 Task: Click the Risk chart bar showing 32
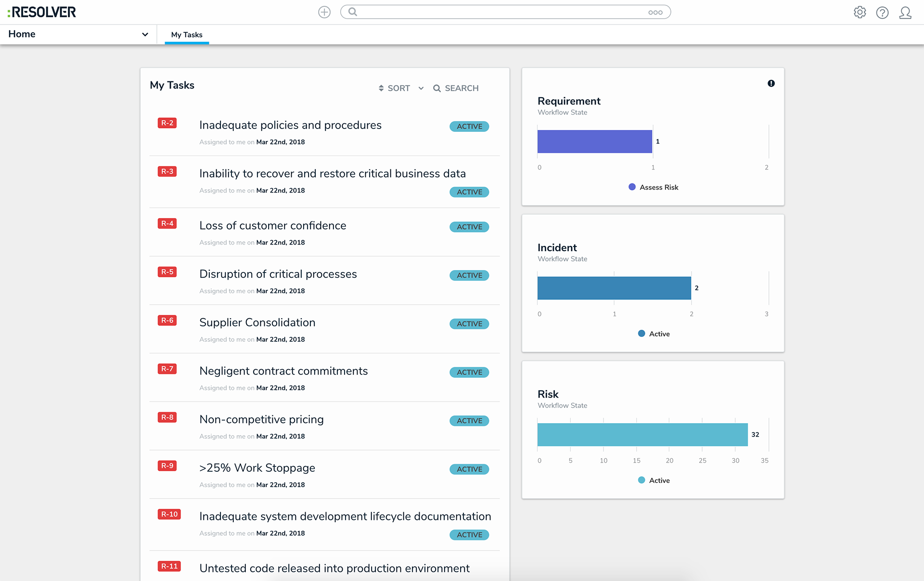642,435
